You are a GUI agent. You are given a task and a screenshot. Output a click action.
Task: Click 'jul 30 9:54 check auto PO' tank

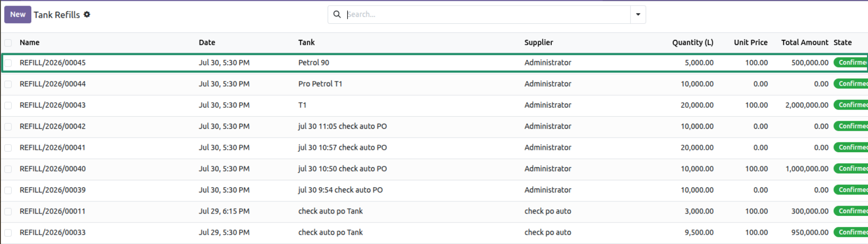340,190
